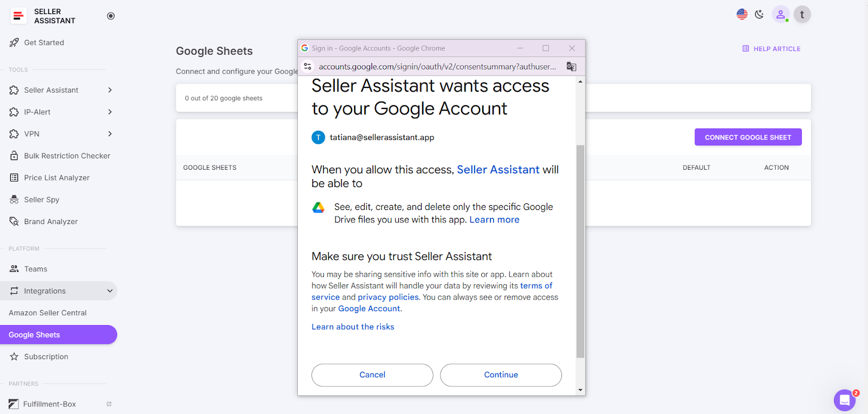Open the Brand Analyzer tool

50,221
